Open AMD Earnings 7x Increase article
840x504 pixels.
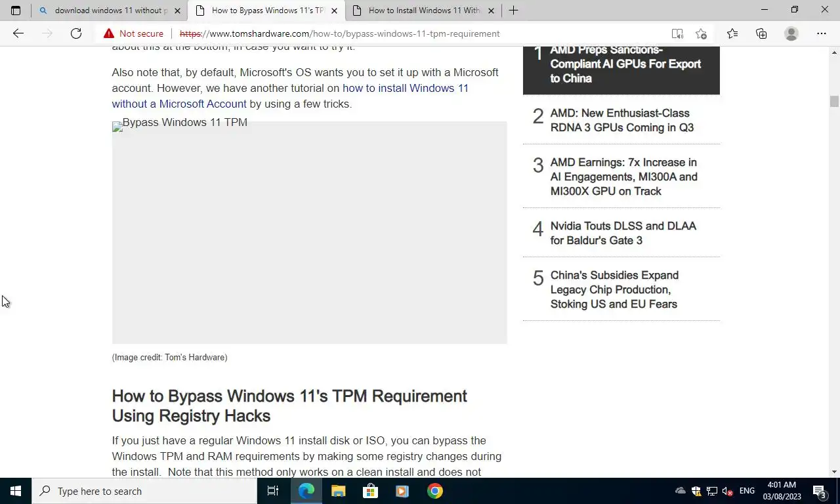point(623,177)
